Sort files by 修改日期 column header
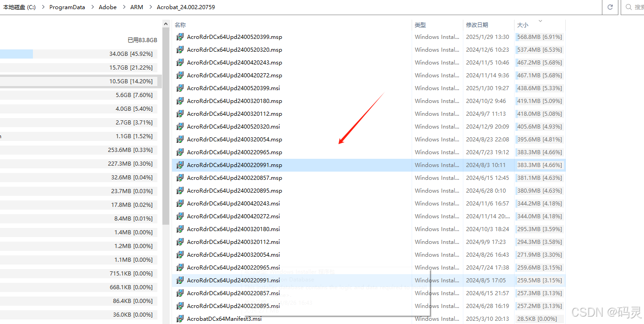Image resolution: width=644 pixels, height=324 pixels. click(477, 25)
